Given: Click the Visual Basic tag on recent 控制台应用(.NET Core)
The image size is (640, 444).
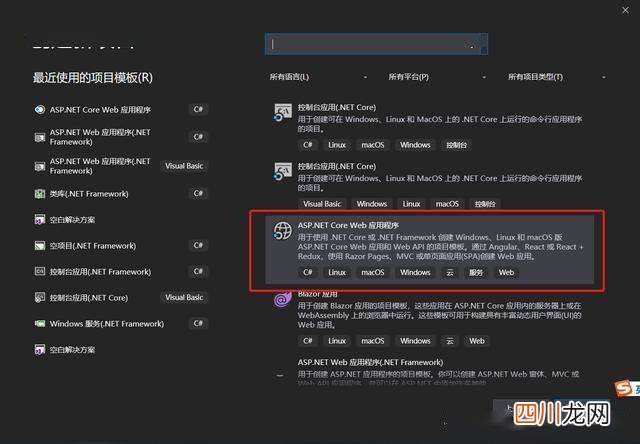Looking at the screenshot, I should pos(184,297).
